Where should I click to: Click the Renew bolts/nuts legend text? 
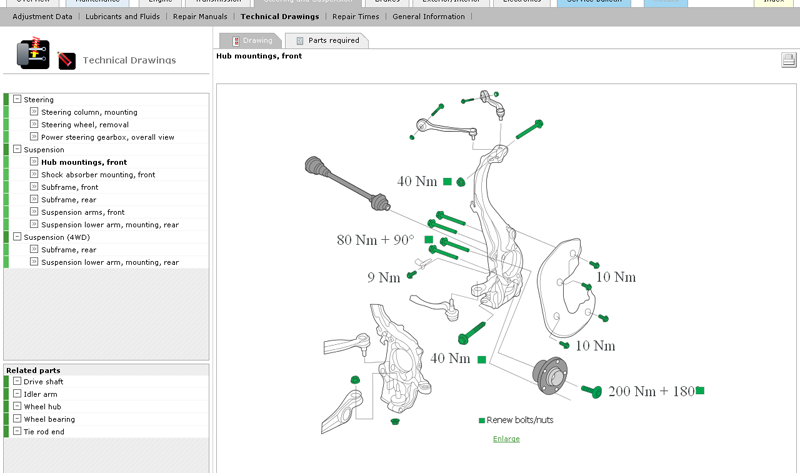519,420
